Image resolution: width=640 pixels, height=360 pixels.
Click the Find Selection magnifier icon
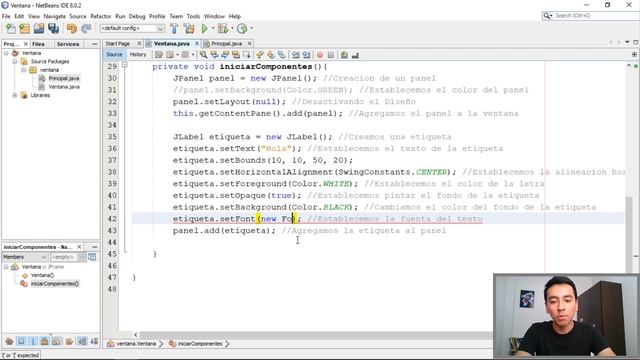coord(203,55)
